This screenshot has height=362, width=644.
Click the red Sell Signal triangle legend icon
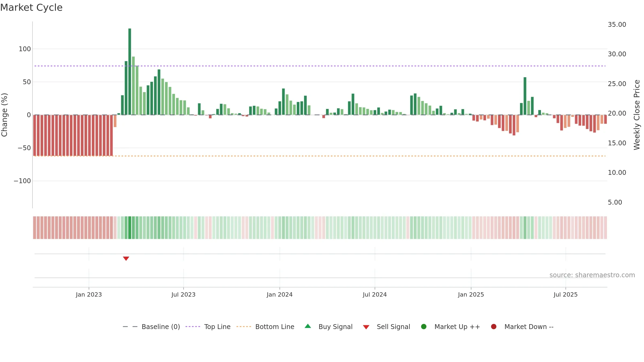coord(366,327)
